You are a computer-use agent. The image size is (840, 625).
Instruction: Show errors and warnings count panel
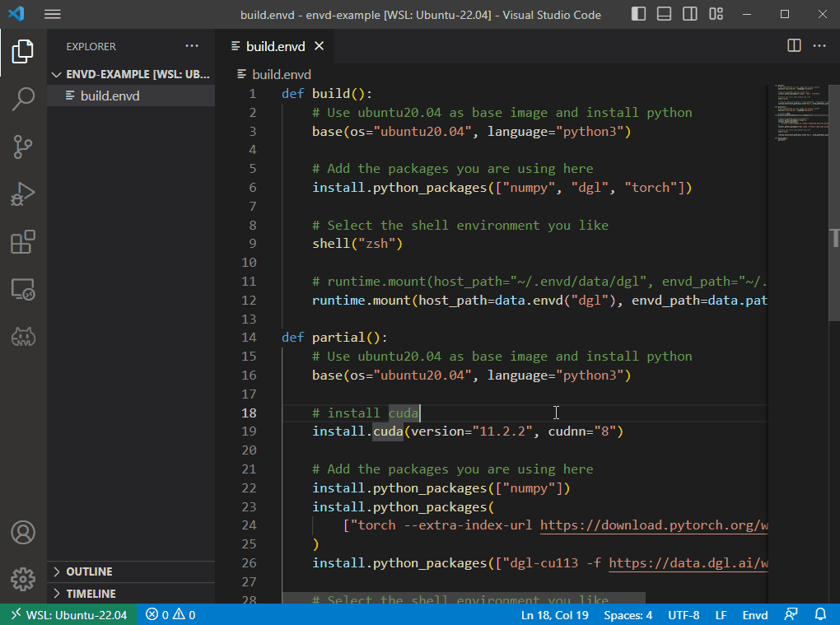[170, 615]
